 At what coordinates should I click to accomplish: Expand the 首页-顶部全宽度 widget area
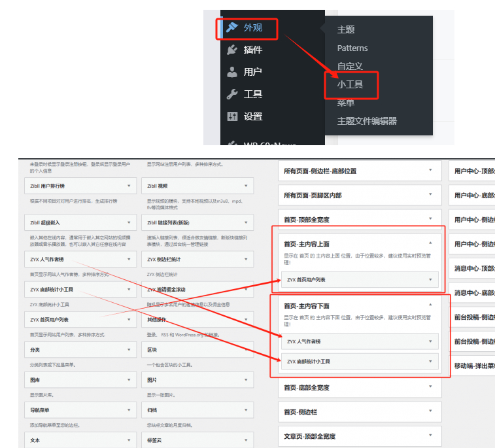pos(430,219)
